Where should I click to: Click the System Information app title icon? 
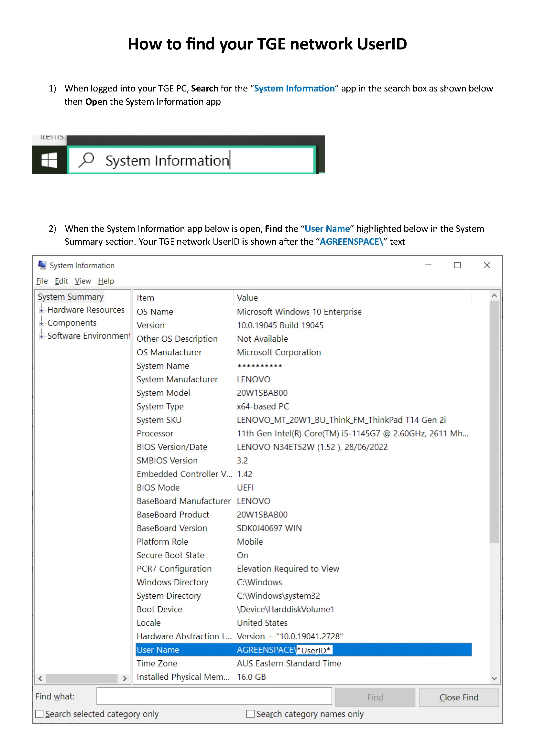42,265
